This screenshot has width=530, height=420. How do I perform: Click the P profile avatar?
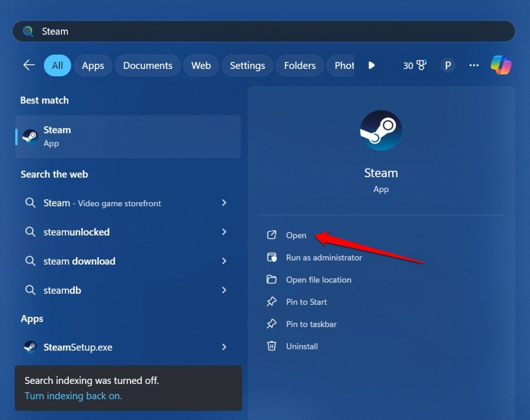tap(447, 65)
